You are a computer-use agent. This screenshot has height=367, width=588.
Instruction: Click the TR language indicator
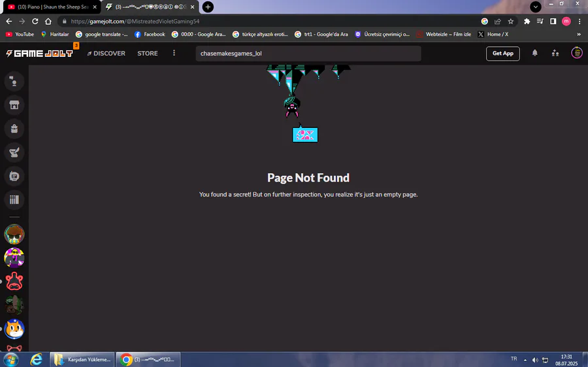coord(514,359)
